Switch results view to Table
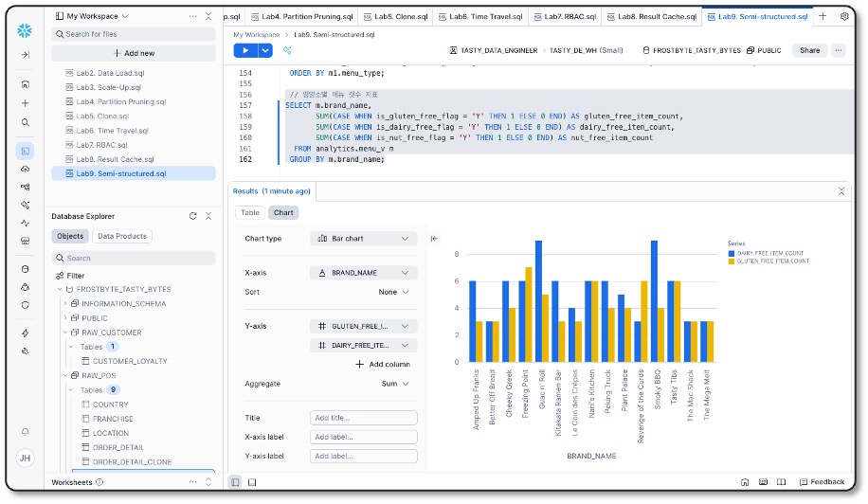Screen dimensions: 868x504 (x=250, y=212)
